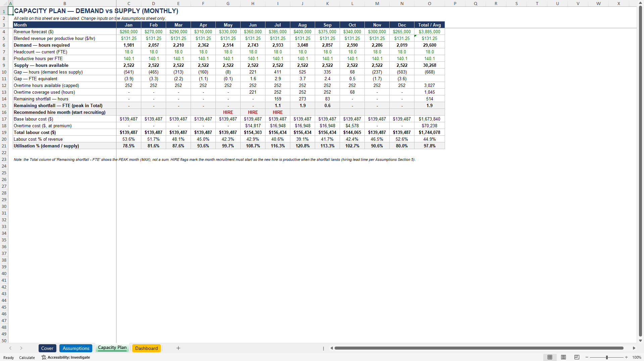Open the Assumptions sheet tab
This screenshot has width=644, height=361.
click(x=76, y=348)
